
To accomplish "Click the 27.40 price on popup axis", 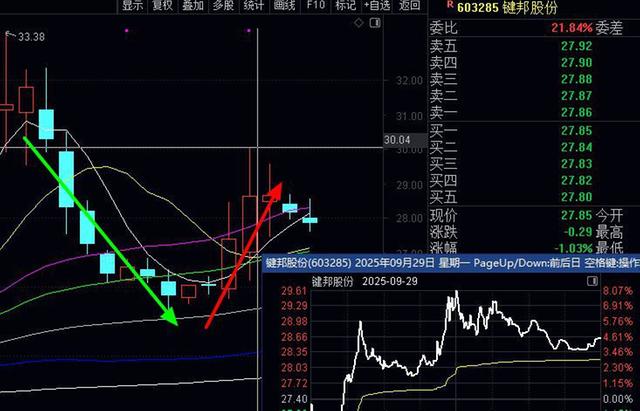I will coord(294,399).
